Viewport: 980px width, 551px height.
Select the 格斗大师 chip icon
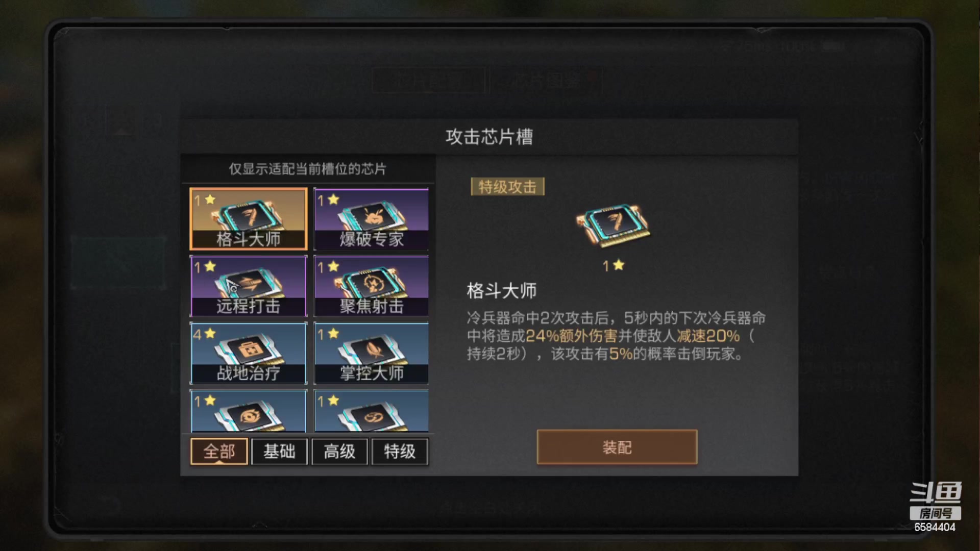249,219
